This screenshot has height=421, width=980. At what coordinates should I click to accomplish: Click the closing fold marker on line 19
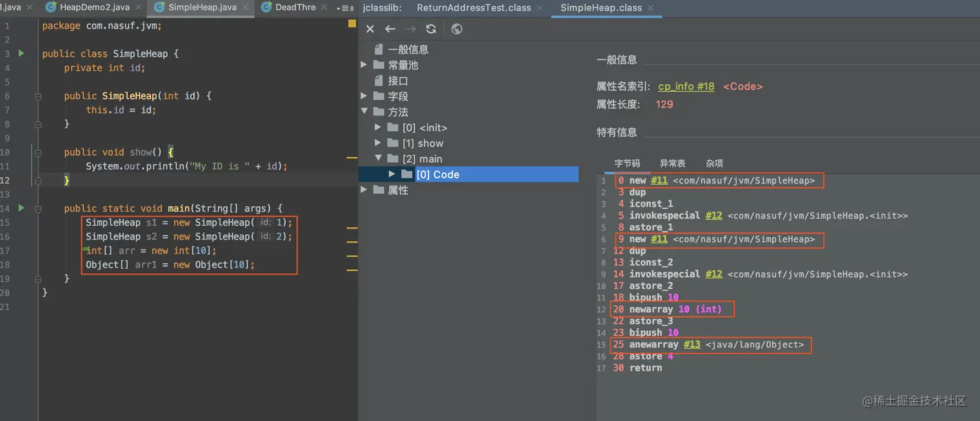click(38, 278)
